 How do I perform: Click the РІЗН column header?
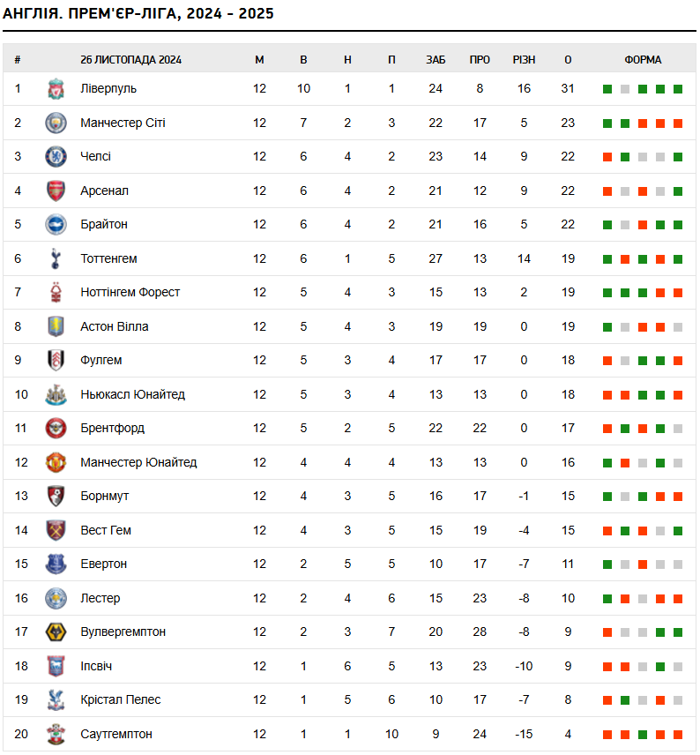[x=525, y=60]
